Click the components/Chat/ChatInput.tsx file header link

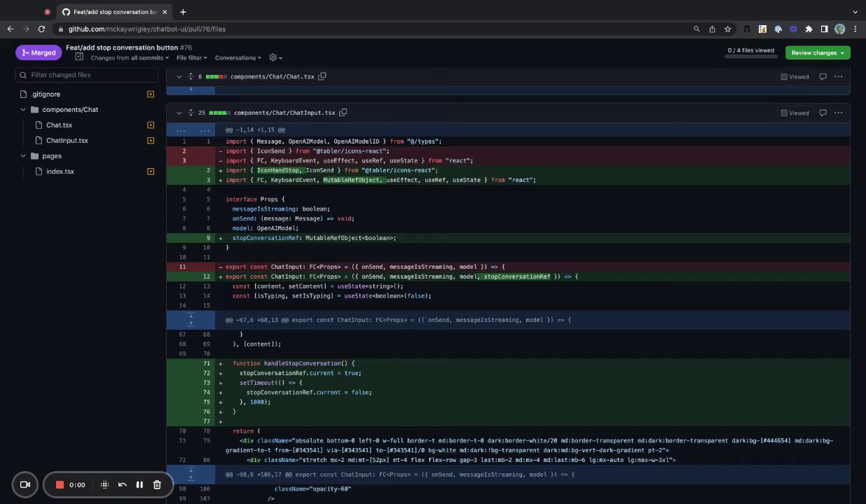coord(284,113)
